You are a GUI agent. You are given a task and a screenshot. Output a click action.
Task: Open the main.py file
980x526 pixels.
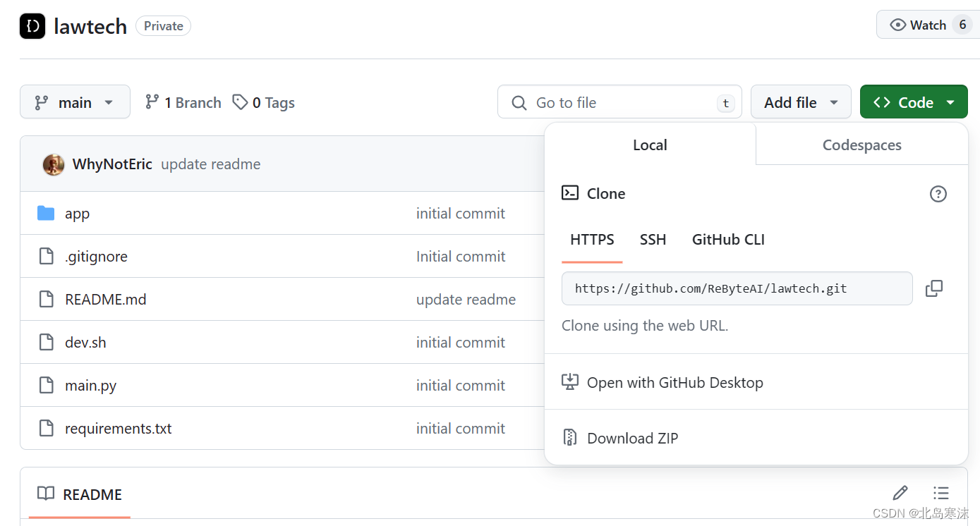coord(90,386)
